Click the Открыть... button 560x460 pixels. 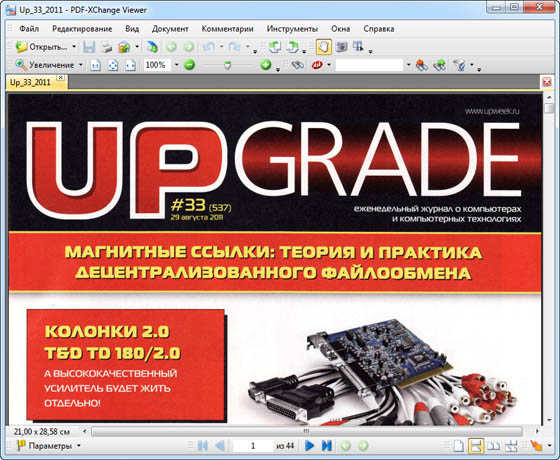[42, 47]
